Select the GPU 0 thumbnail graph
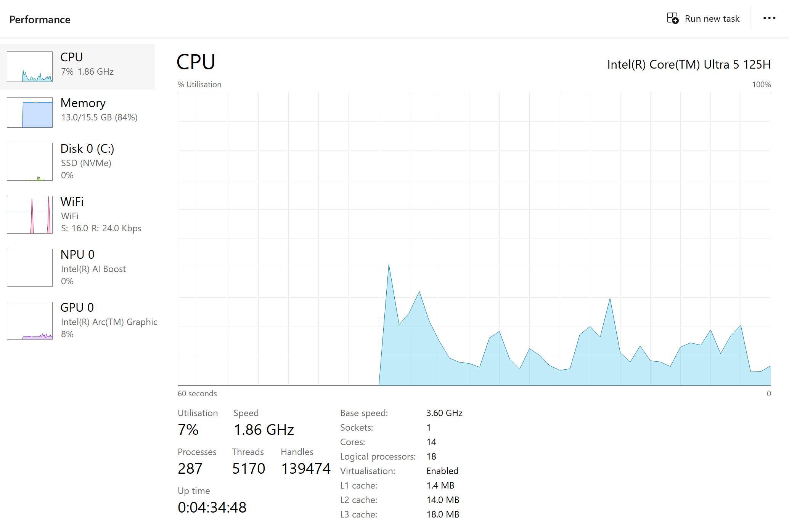This screenshot has width=789, height=532. tap(30, 320)
